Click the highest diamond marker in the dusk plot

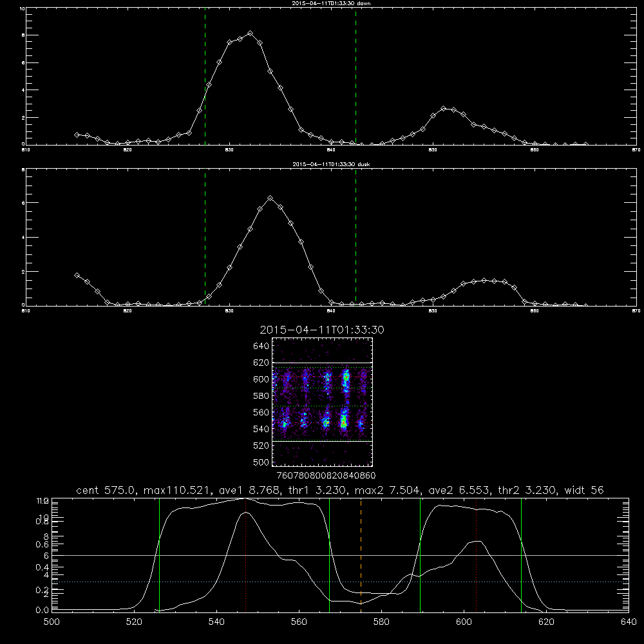[270, 198]
